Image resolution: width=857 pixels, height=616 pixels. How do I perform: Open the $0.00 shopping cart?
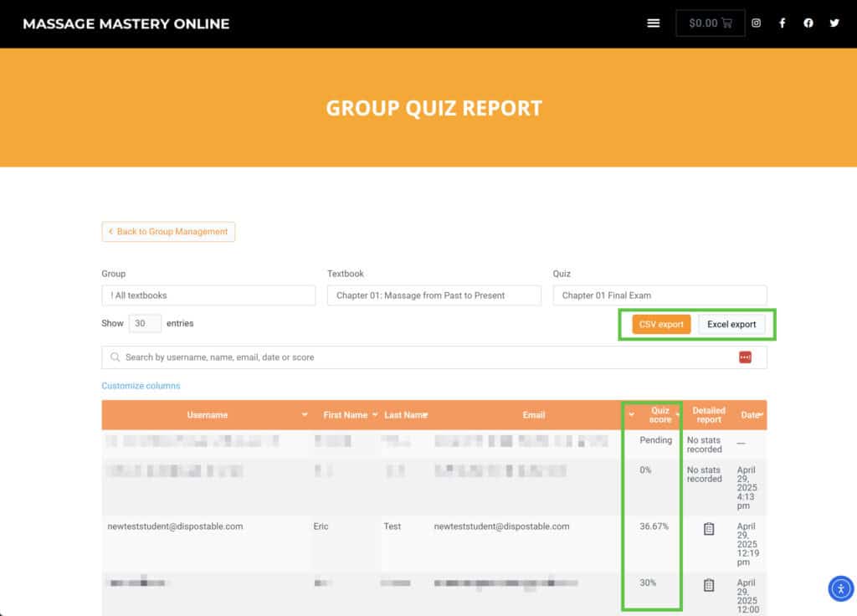point(710,23)
